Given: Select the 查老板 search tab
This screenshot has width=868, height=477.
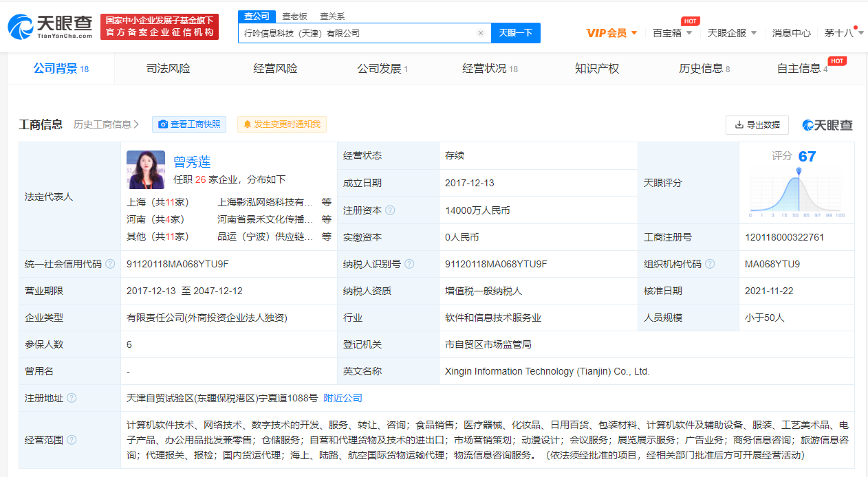Looking at the screenshot, I should tap(294, 16).
